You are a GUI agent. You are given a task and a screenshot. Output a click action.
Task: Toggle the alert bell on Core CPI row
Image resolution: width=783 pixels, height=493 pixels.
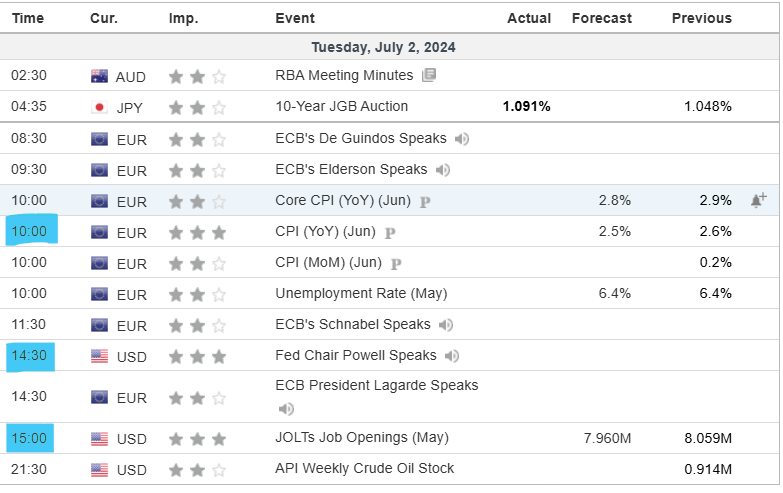(x=758, y=200)
